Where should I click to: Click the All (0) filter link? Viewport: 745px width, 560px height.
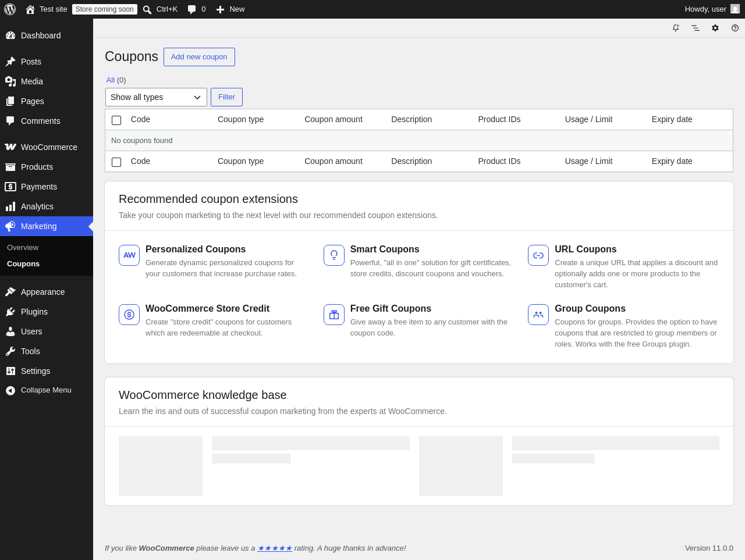116,80
